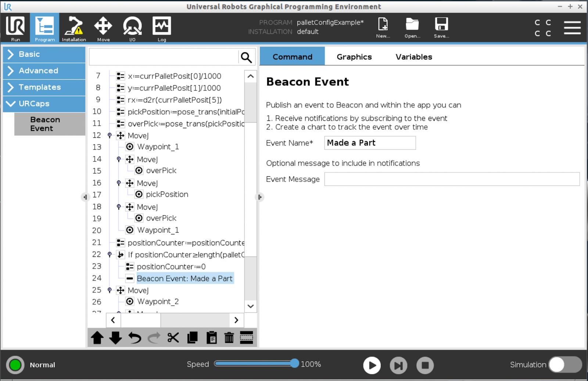Select the rx:=d2r(currPalletPosit[5]) line
This screenshot has height=381, width=588.
(175, 100)
